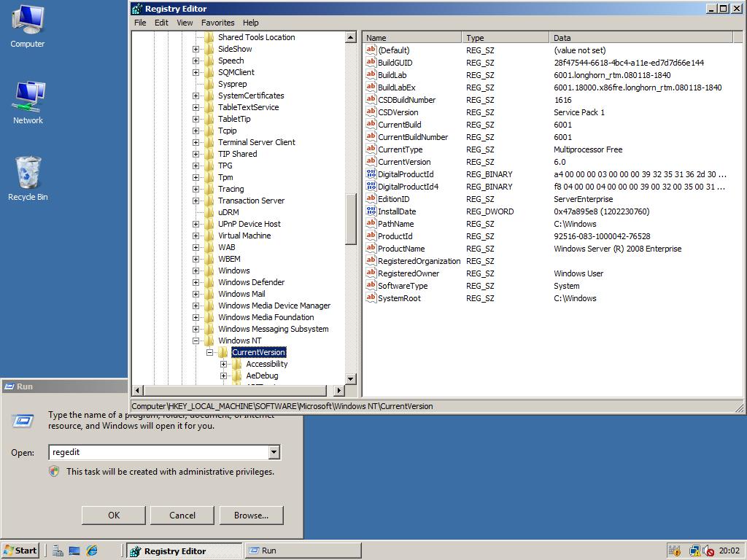
Task: Click the tree scroll up arrow
Action: [351, 37]
